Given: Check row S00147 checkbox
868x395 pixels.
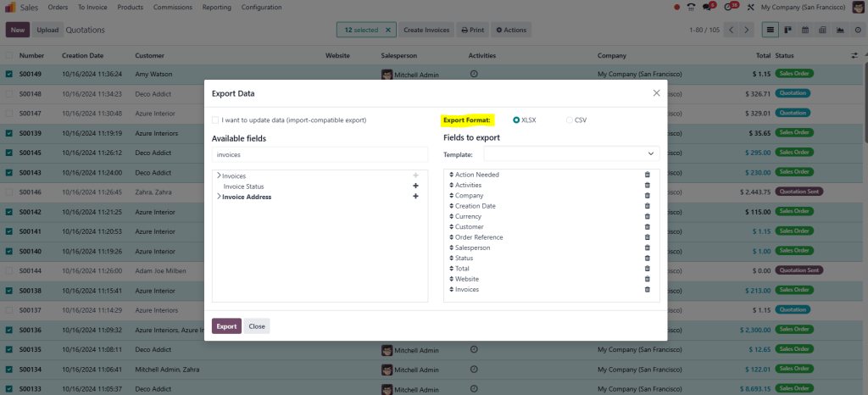Looking at the screenshot, I should tap(8, 114).
